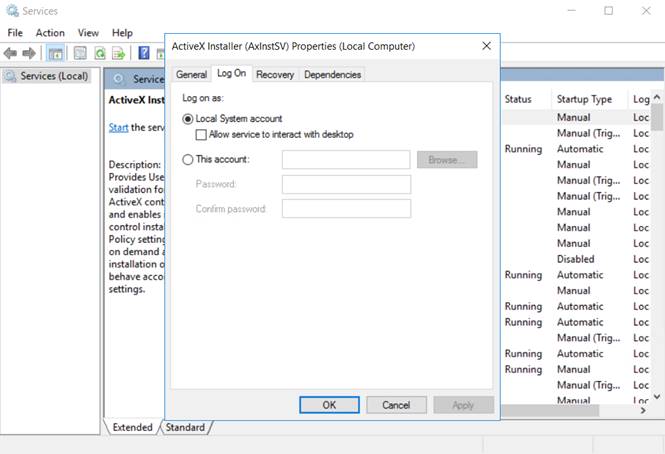Sort by the Startup Type column header
Viewport: 665px width, 454px height.
(589, 99)
